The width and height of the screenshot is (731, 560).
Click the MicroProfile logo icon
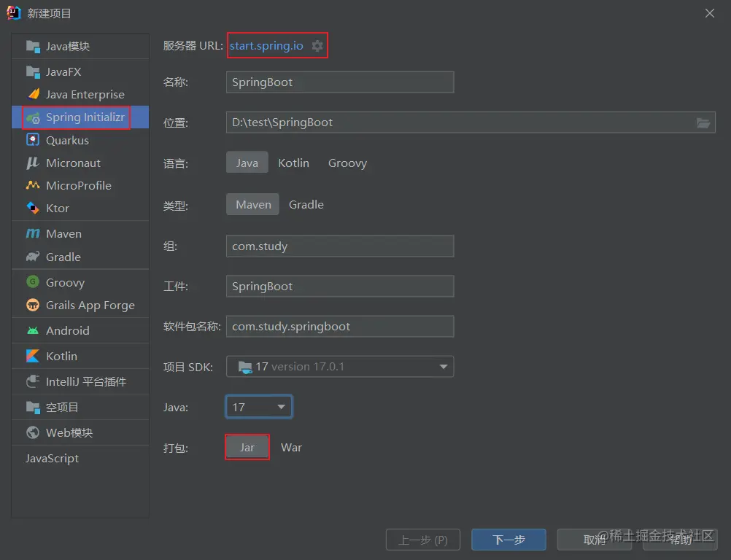[33, 185]
